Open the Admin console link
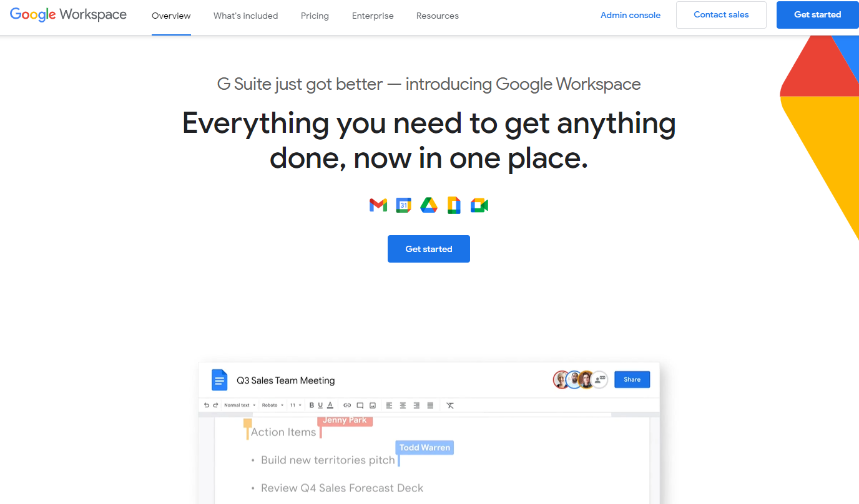859x504 pixels. [x=631, y=16]
